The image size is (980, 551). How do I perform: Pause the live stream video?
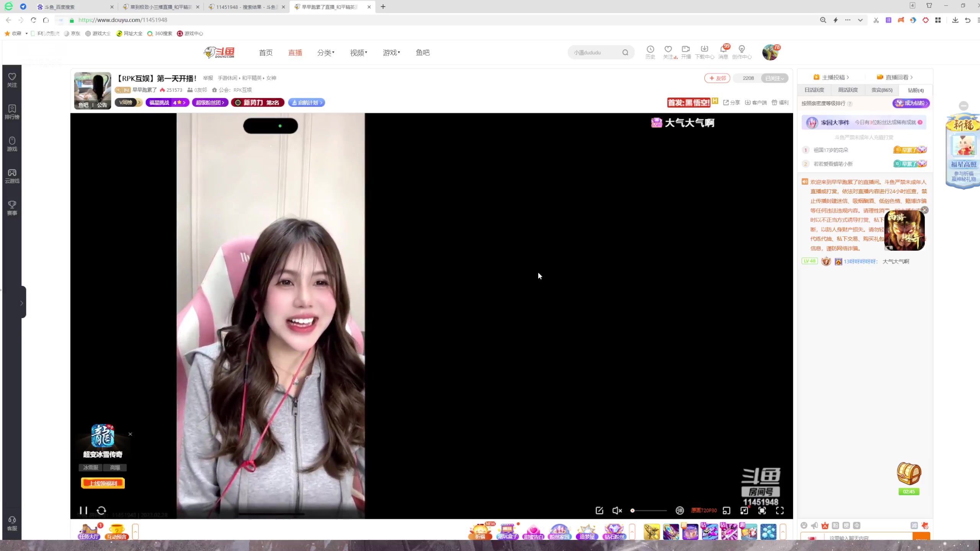(x=83, y=510)
